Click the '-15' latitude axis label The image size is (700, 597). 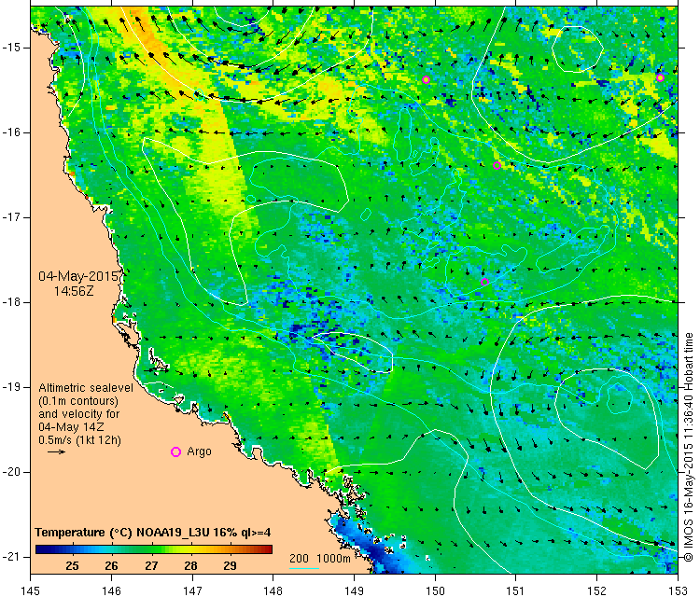click(x=10, y=48)
